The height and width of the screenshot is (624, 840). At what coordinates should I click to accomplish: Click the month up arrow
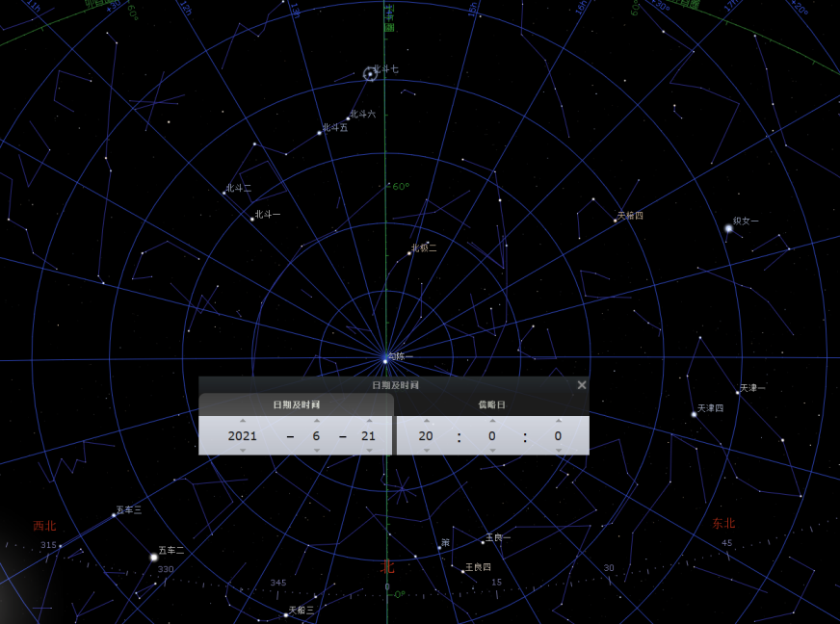point(316,421)
